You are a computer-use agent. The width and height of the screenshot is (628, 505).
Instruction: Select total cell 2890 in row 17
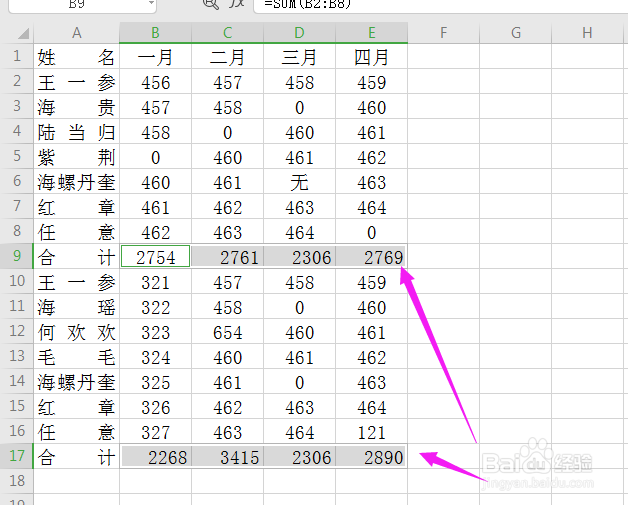[x=372, y=457]
